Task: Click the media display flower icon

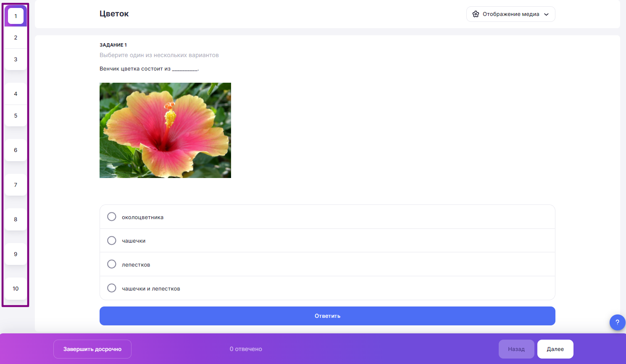Action: point(476,14)
